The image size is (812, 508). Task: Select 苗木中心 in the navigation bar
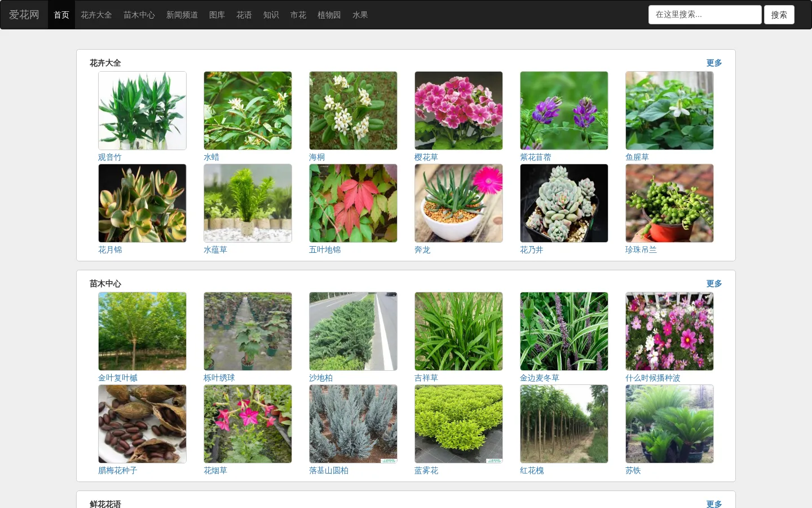tap(139, 15)
